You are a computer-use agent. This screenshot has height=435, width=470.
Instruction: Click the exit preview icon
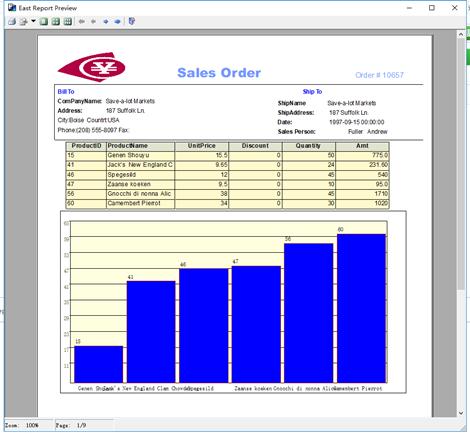tap(132, 21)
